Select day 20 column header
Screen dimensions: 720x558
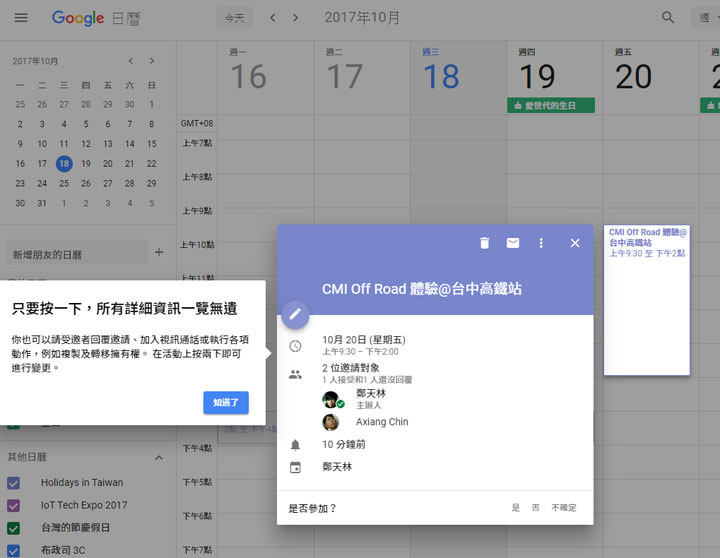[634, 76]
